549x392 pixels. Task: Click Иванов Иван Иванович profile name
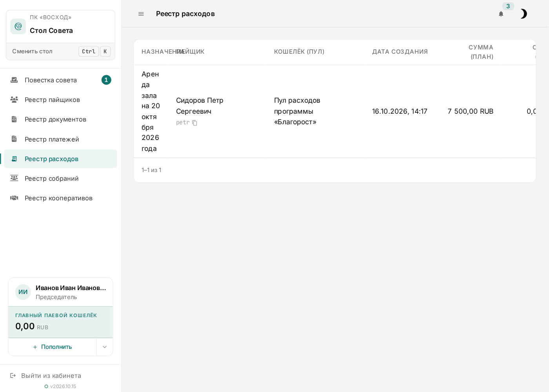(x=71, y=288)
